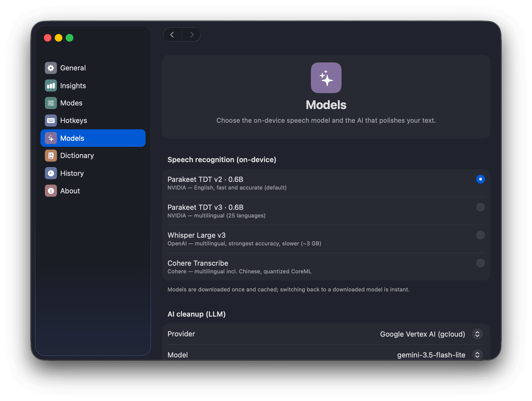Click the General gear icon in sidebar
The image size is (532, 401).
(51, 68)
